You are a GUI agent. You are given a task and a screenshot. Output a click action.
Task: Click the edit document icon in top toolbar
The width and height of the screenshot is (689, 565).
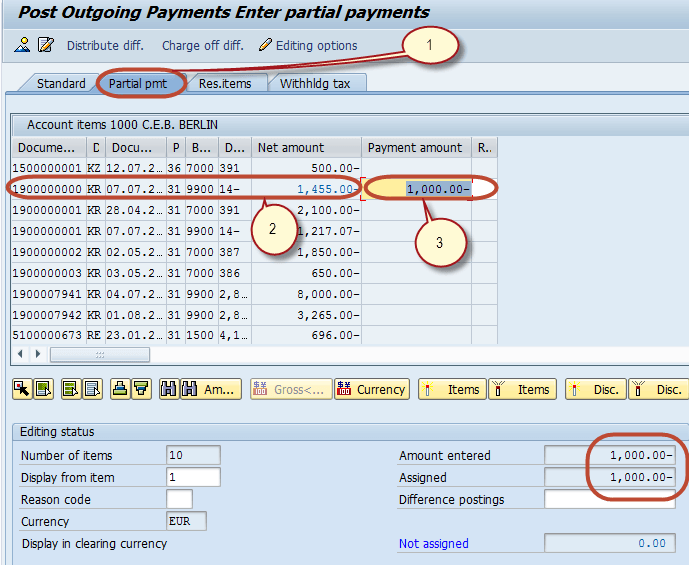(x=45, y=45)
